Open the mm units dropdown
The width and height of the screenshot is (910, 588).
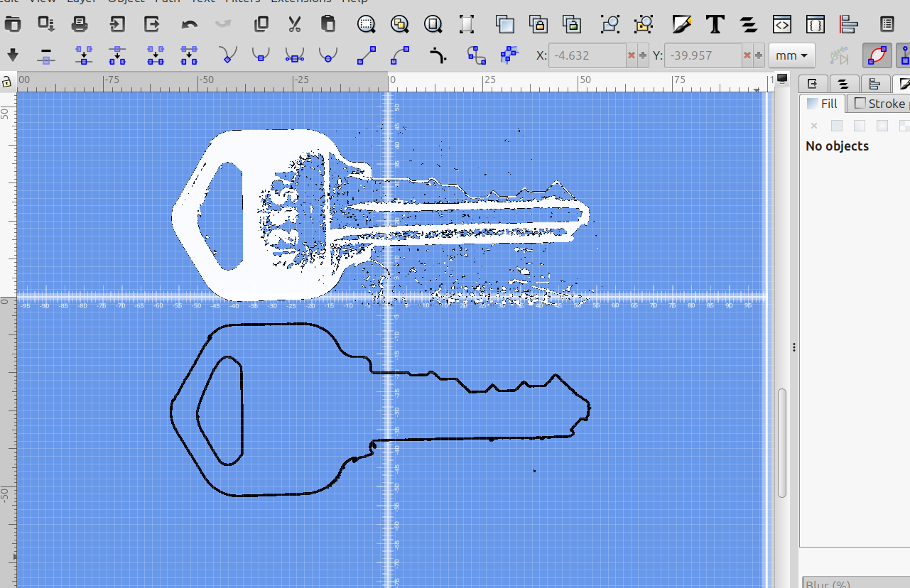[791, 55]
